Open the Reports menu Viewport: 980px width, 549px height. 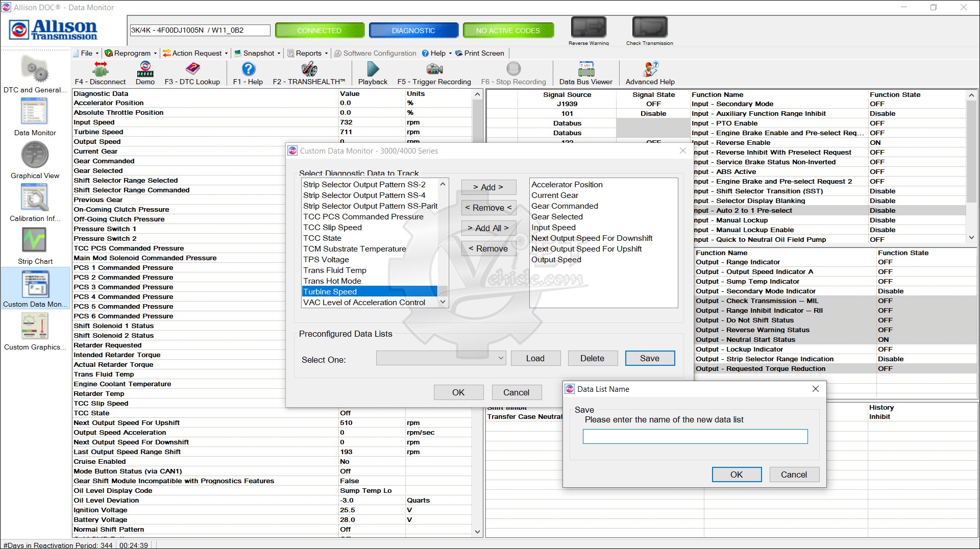click(x=308, y=53)
